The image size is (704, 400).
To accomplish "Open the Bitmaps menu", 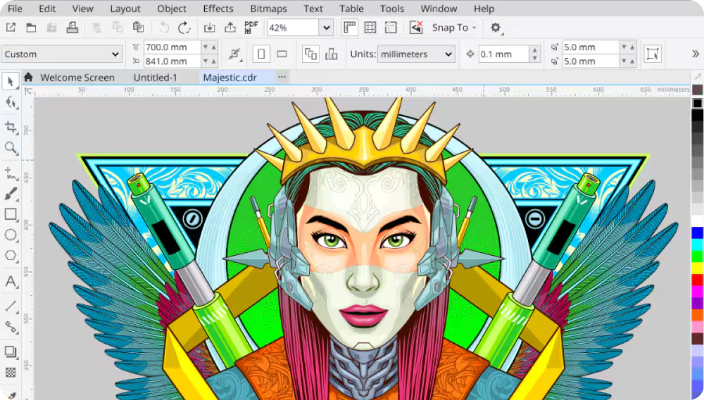I will [269, 8].
